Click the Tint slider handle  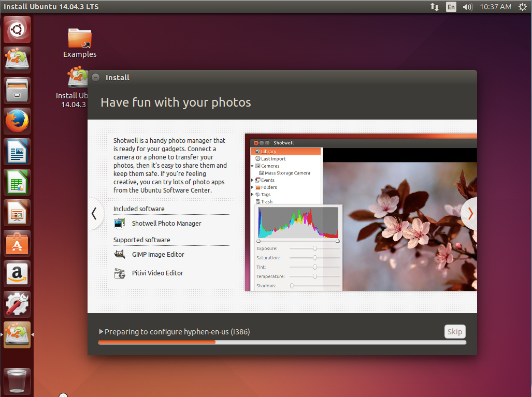[x=315, y=267]
